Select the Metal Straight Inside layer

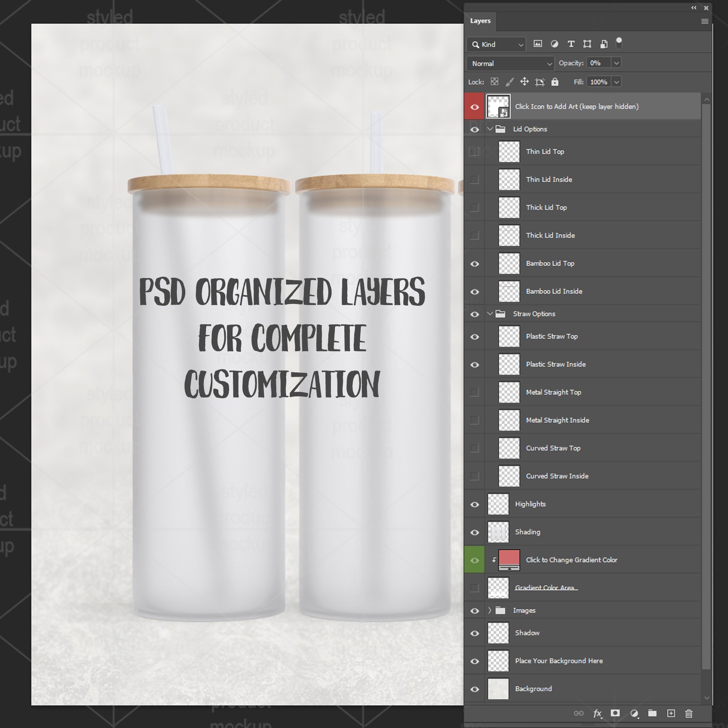tap(582, 420)
